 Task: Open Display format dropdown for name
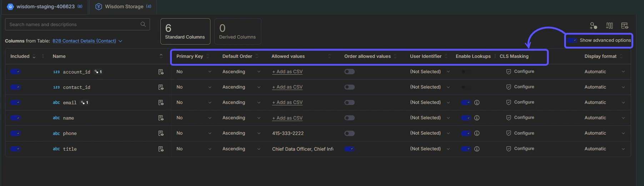click(x=605, y=118)
